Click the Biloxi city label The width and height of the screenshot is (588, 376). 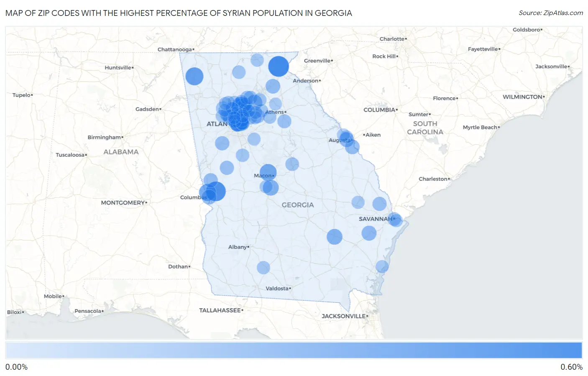click(x=15, y=312)
